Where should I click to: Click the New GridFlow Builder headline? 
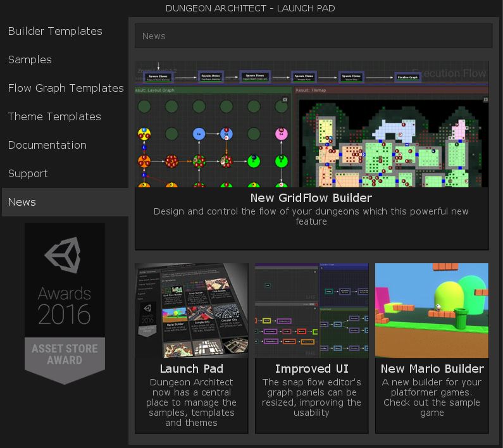point(311,198)
